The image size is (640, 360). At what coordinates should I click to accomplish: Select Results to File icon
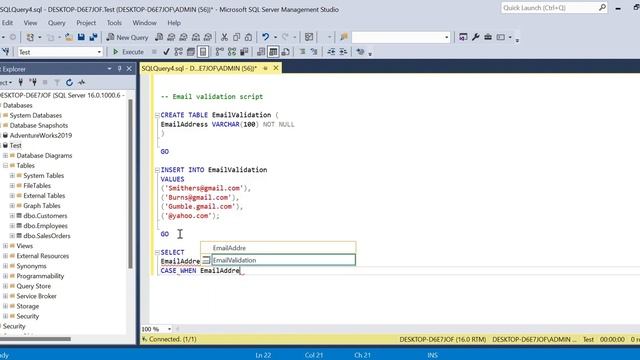(285, 52)
